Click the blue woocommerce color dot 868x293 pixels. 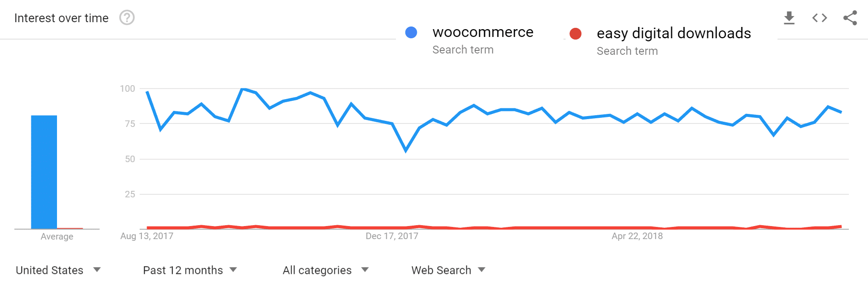click(x=411, y=32)
